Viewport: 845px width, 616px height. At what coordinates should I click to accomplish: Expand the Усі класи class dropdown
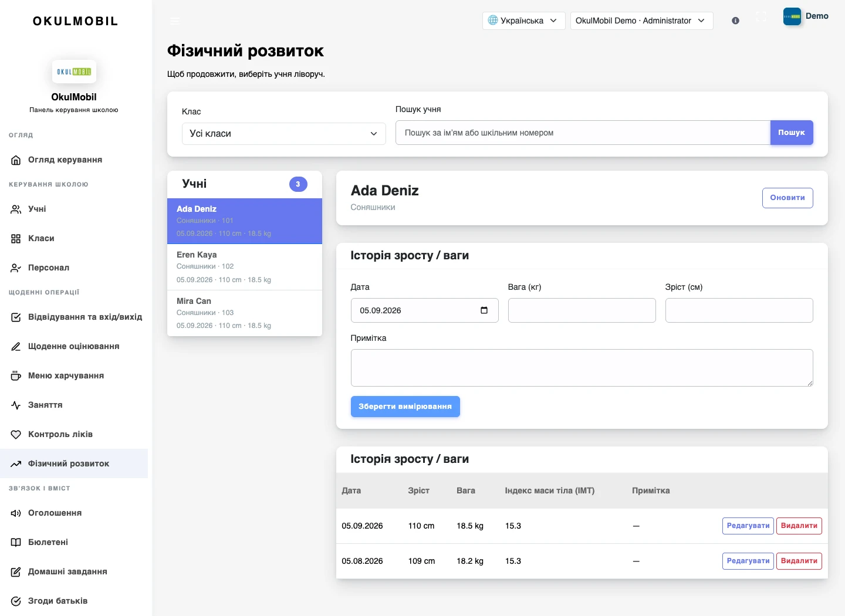(x=283, y=134)
